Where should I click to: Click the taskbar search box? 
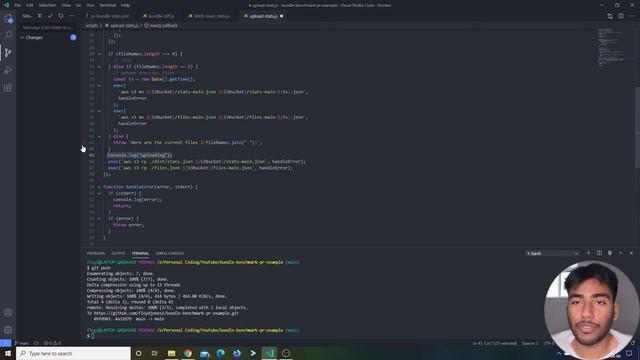click(73, 353)
